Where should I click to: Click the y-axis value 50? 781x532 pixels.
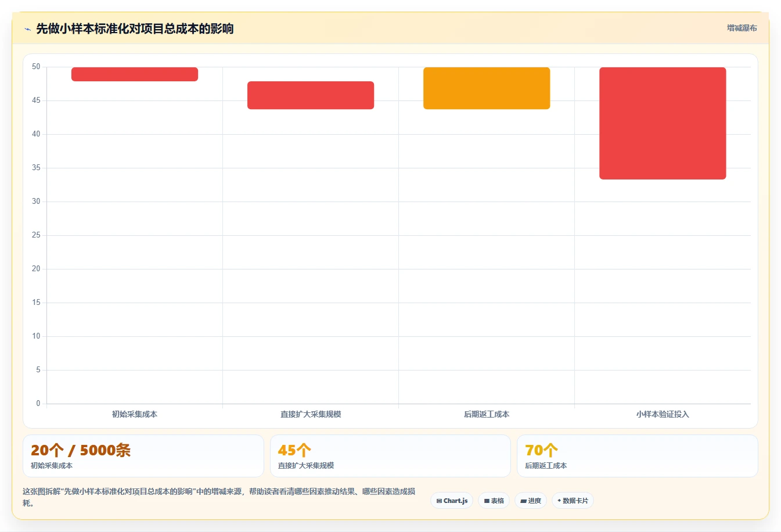(x=36, y=67)
